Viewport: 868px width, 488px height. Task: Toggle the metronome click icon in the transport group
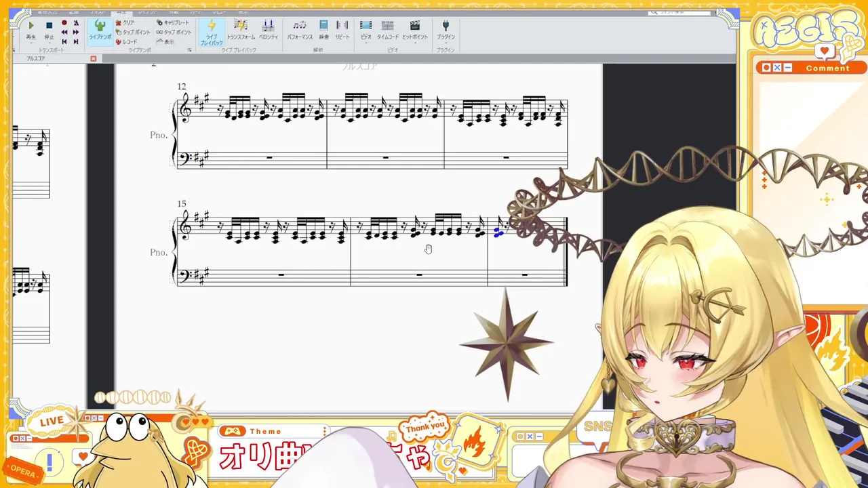coord(75,23)
